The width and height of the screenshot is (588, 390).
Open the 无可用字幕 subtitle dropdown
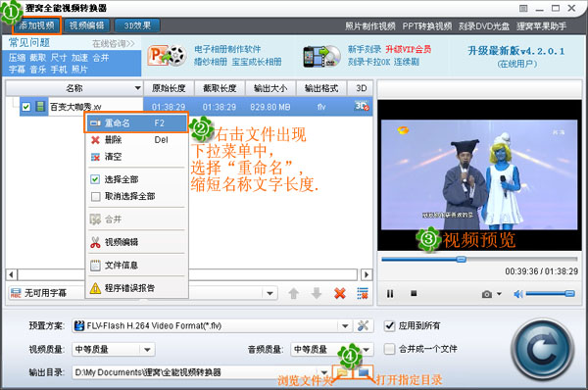[269, 293]
